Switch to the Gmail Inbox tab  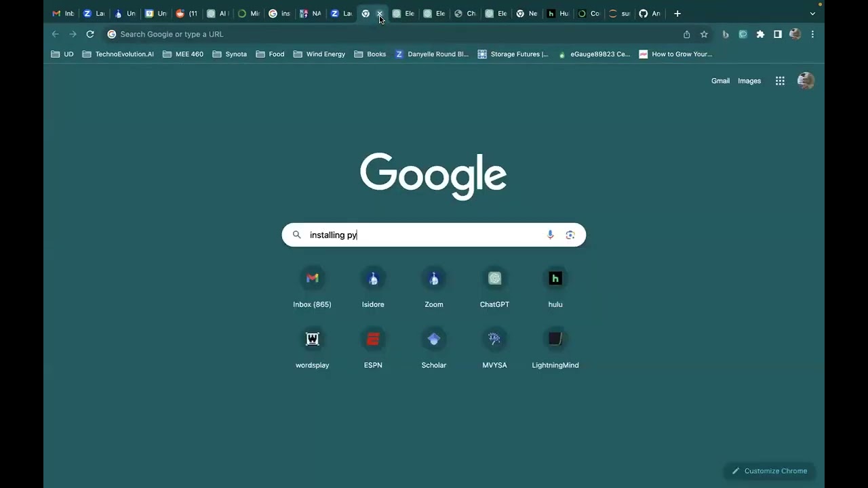(63, 14)
